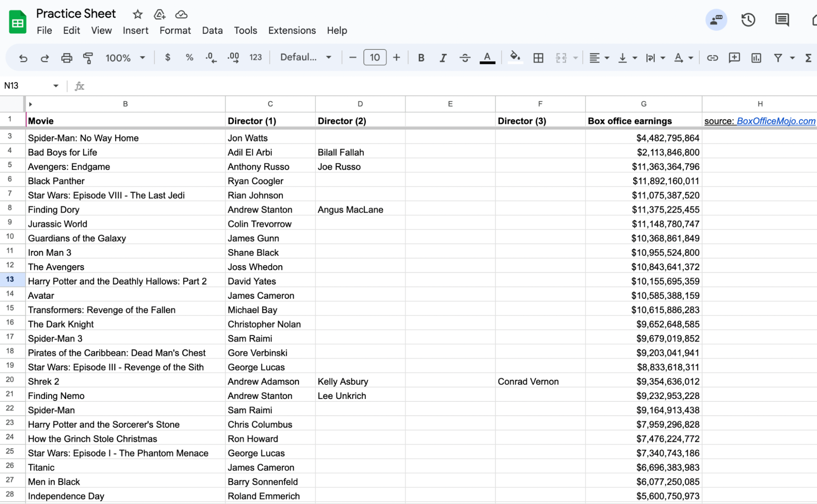This screenshot has height=504, width=817.
Task: Open text wrapping dropdown
Action: pos(655,58)
